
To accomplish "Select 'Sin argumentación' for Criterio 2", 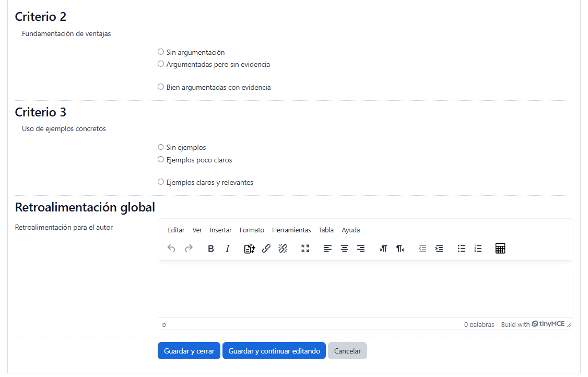I will (161, 52).
